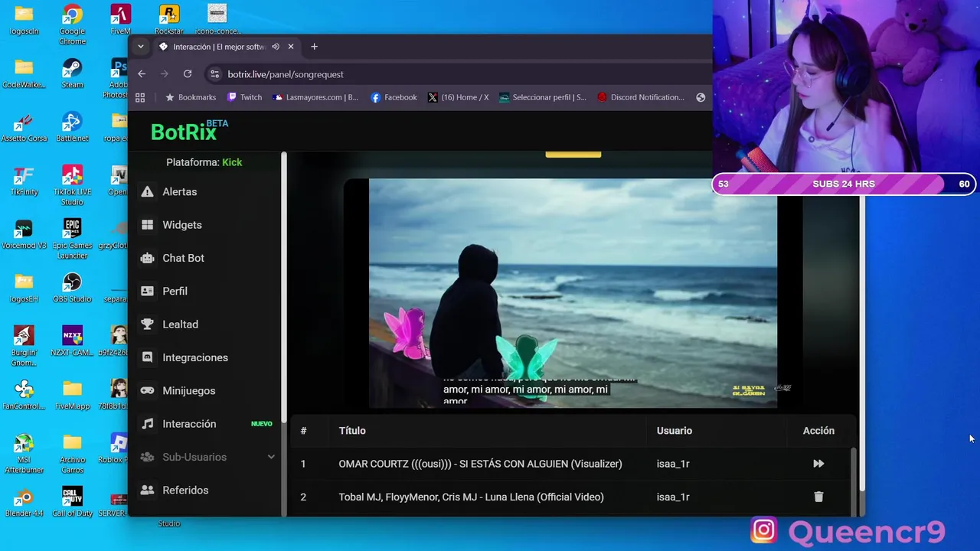Open the Lasmayores.com bookmark
Image resolution: width=980 pixels, height=551 pixels.
tap(315, 97)
